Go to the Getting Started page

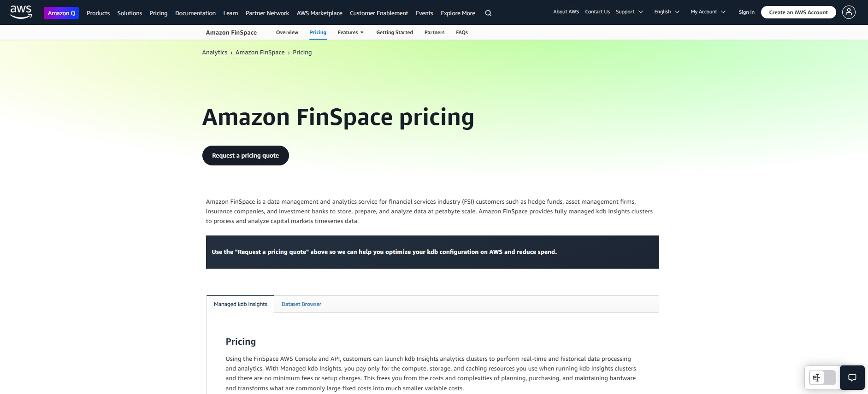pyautogui.click(x=395, y=32)
